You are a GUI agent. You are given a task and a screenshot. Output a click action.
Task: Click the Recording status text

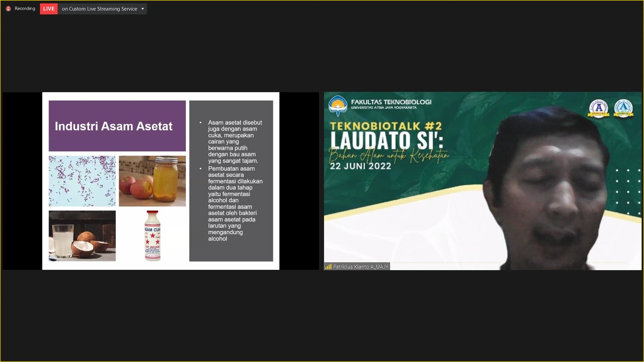[x=25, y=9]
